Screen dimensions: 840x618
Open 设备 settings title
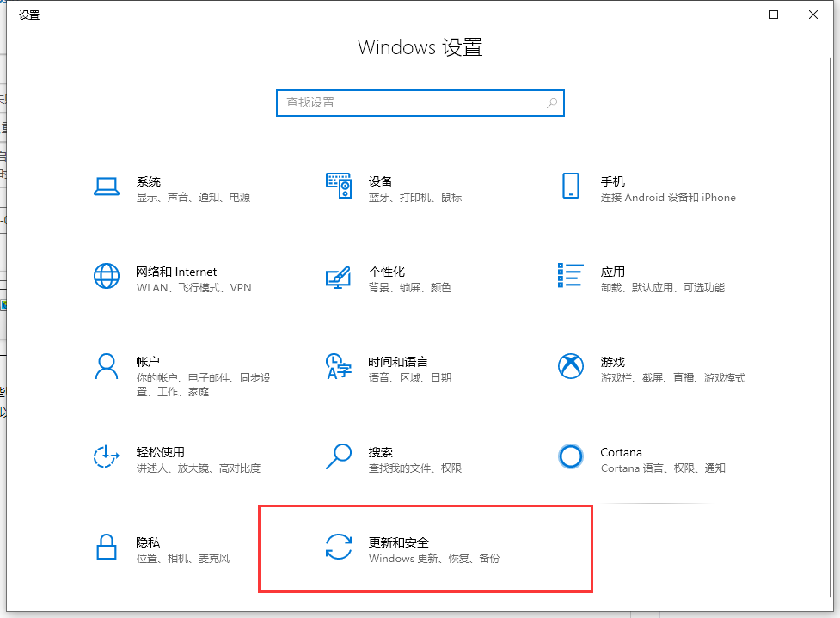(x=380, y=181)
